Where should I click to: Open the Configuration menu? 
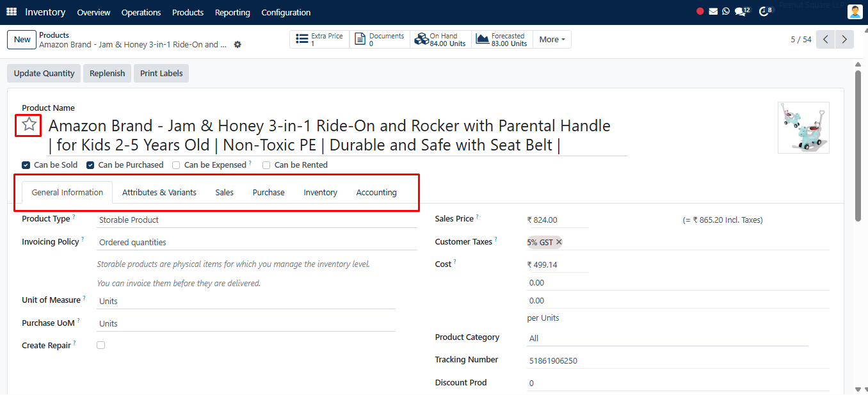coord(286,12)
